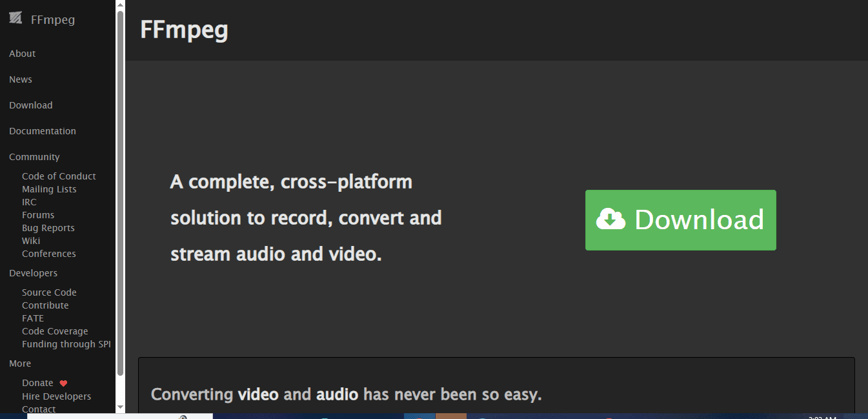
Task: Click the cloud download icon on green button
Action: pyautogui.click(x=611, y=220)
